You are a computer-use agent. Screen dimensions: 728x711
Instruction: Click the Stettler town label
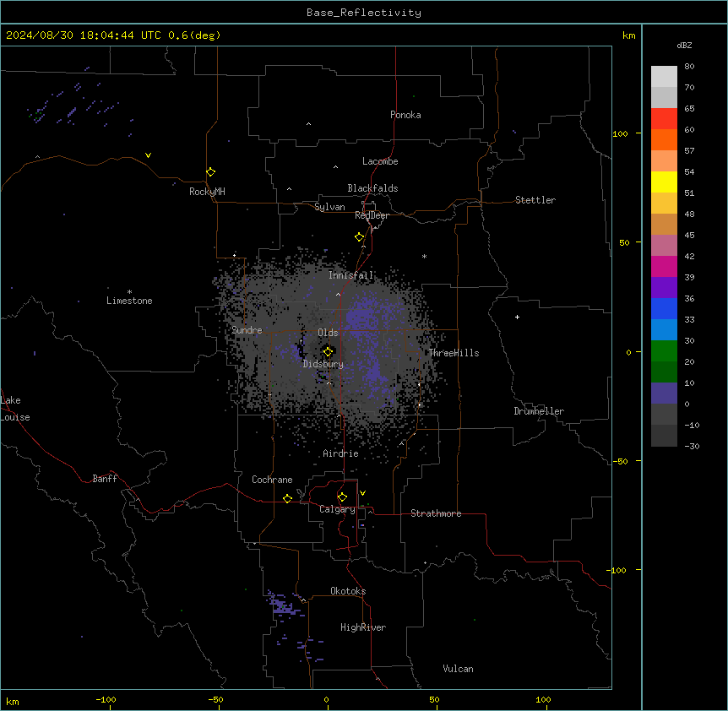pos(535,200)
